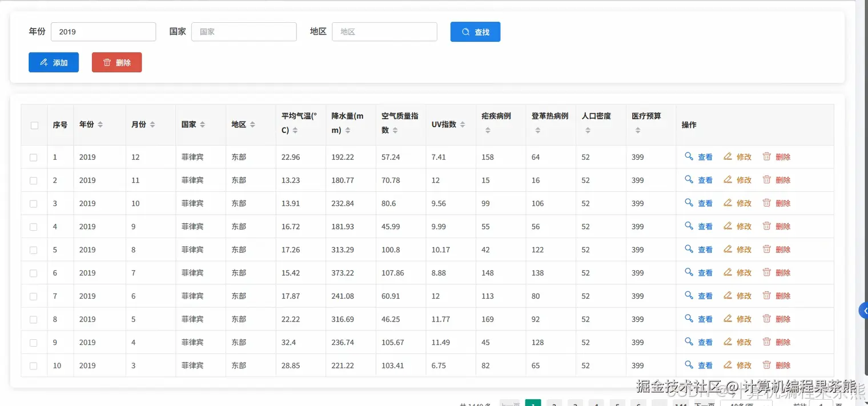Click 修改 edit for row 序号 1
The image size is (868, 406).
point(737,156)
